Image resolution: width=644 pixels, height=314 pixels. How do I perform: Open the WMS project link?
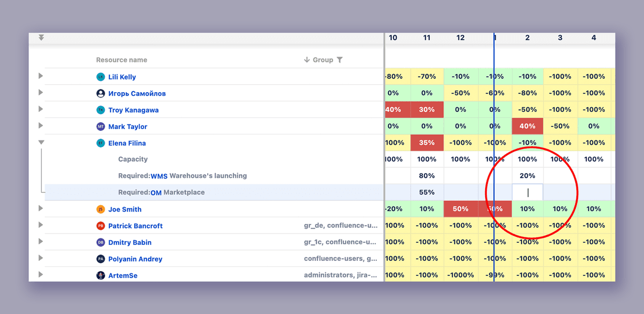pyautogui.click(x=159, y=176)
